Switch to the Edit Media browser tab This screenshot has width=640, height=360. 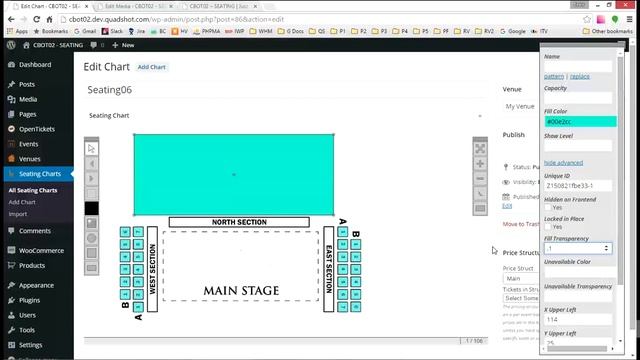[x=135, y=6]
